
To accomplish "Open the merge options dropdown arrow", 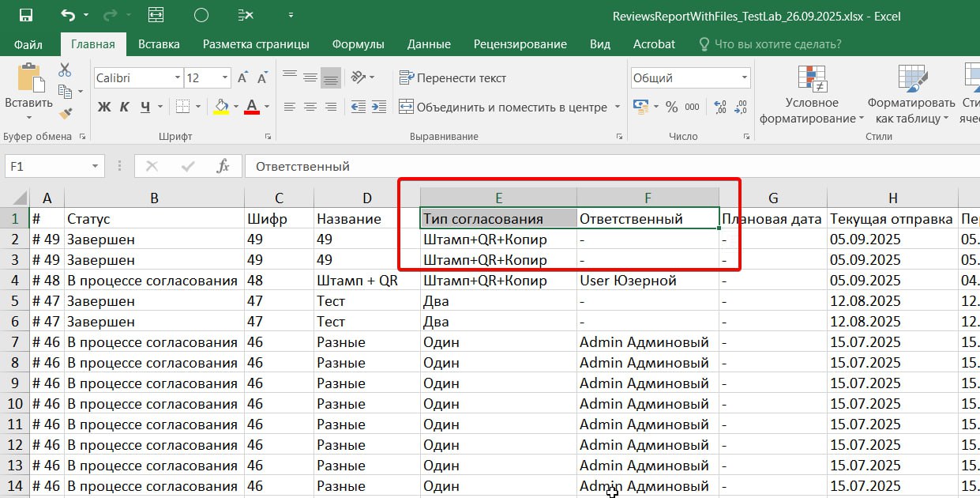I will [x=618, y=107].
